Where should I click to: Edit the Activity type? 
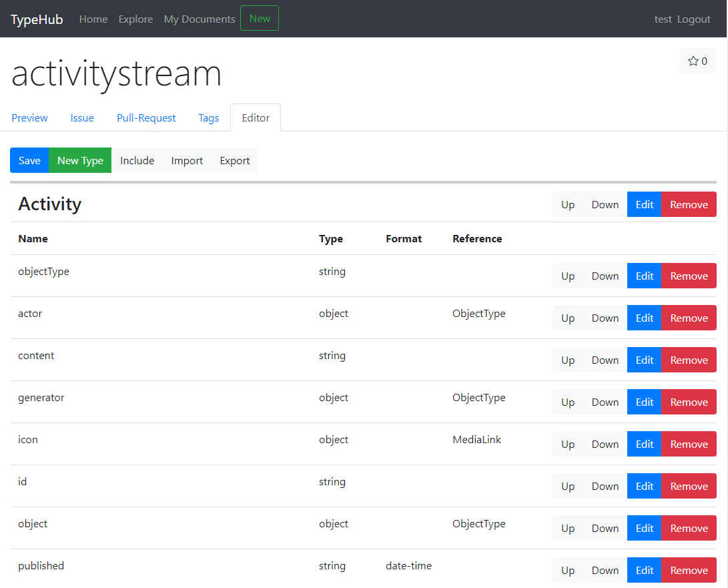pyautogui.click(x=645, y=204)
